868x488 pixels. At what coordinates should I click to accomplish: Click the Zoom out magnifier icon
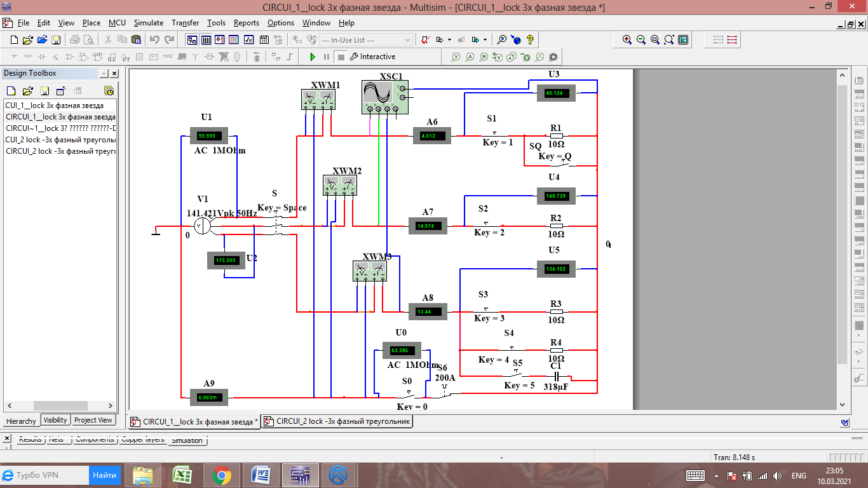(641, 39)
